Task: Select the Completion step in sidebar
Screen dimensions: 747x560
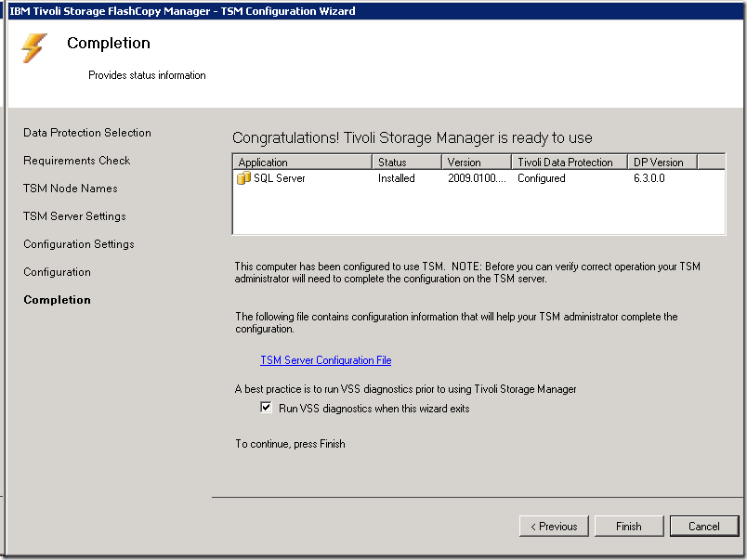Action: tap(58, 300)
